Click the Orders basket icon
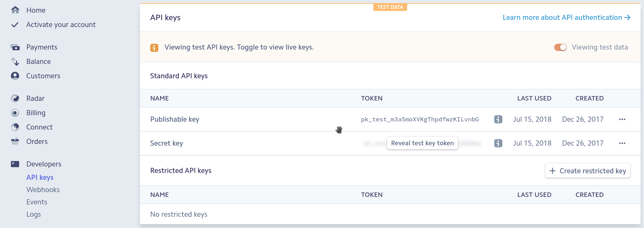The image size is (644, 228). [15, 142]
